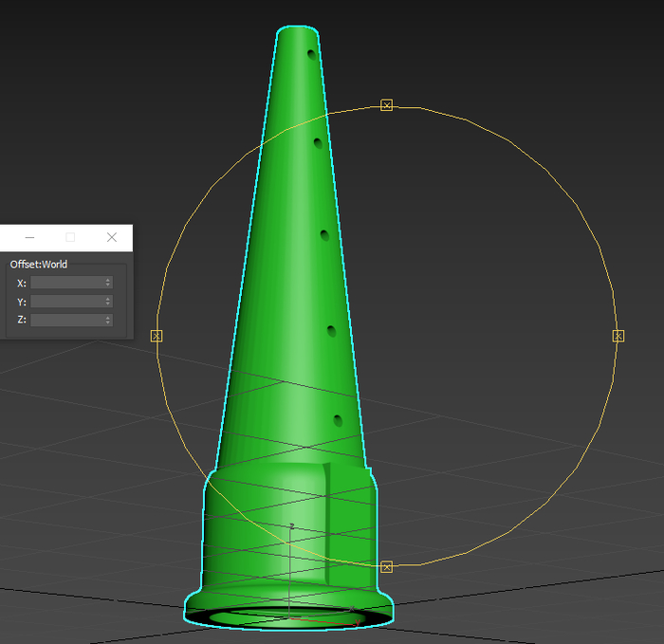Click the Z axis label of pivot gizmo

point(291,524)
